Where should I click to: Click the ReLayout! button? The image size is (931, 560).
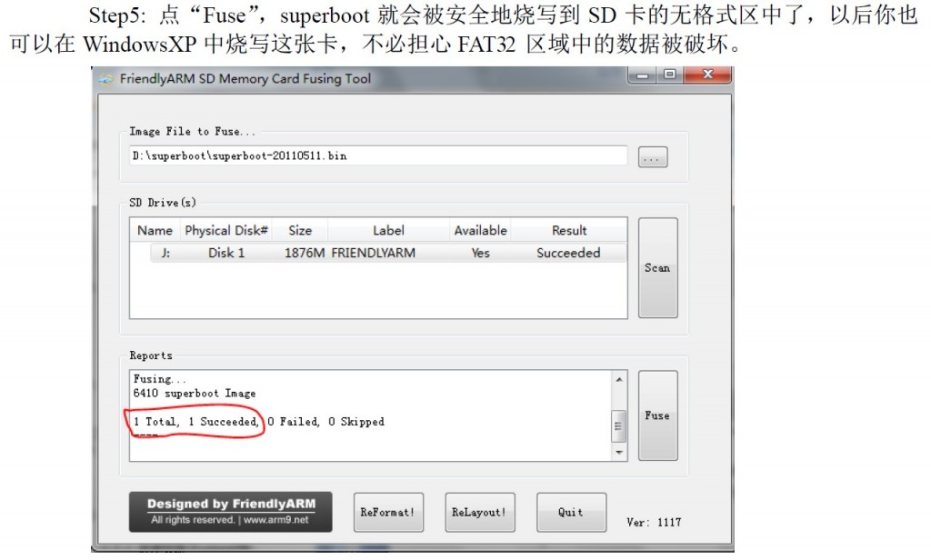coord(480,512)
